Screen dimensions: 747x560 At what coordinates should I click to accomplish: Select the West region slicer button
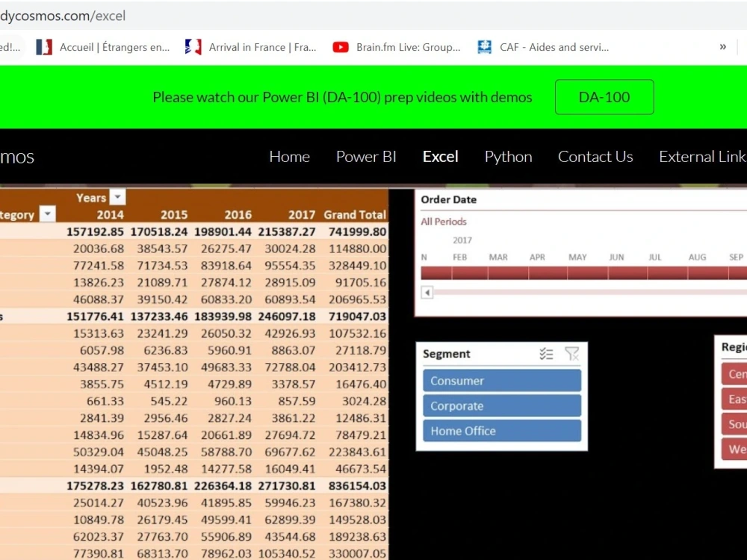734,449
